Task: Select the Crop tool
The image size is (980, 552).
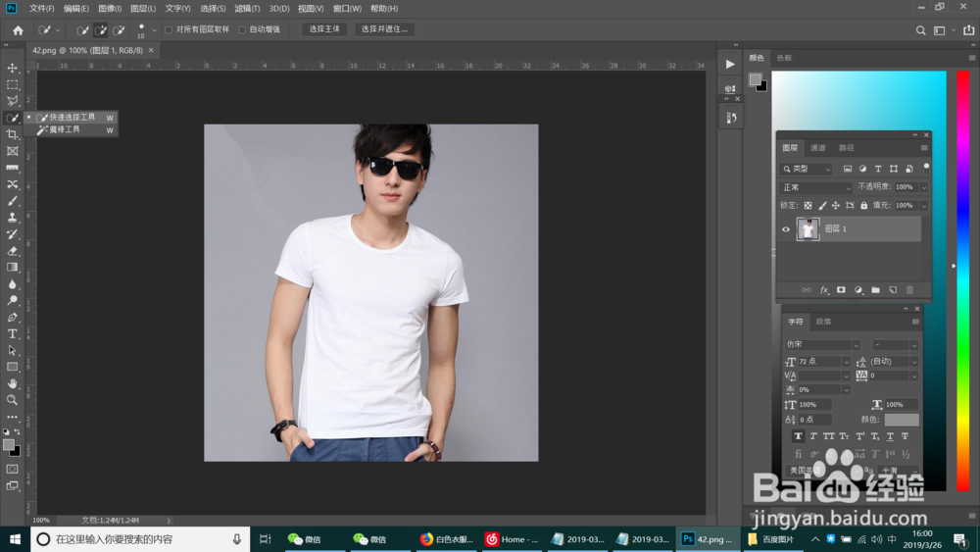Action: pos(12,134)
